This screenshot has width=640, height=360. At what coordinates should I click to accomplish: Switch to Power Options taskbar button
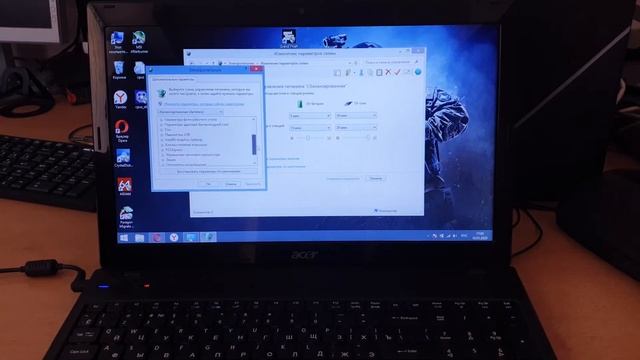pos(208,237)
